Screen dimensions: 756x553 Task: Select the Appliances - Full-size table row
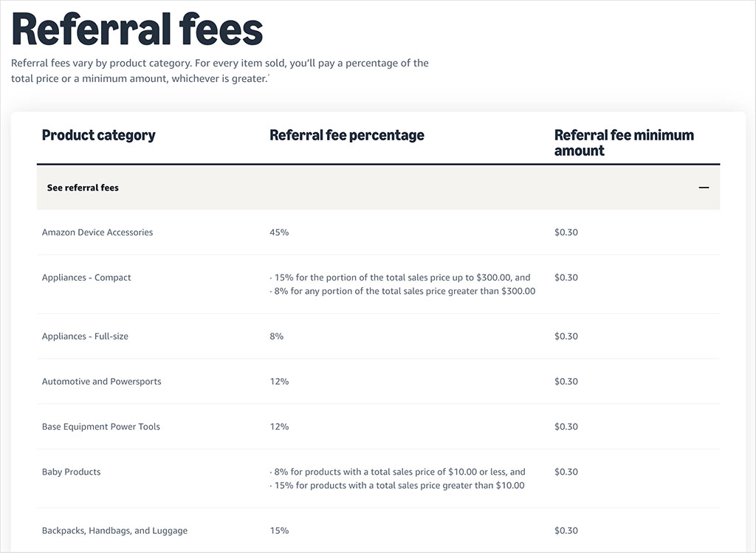(x=85, y=336)
